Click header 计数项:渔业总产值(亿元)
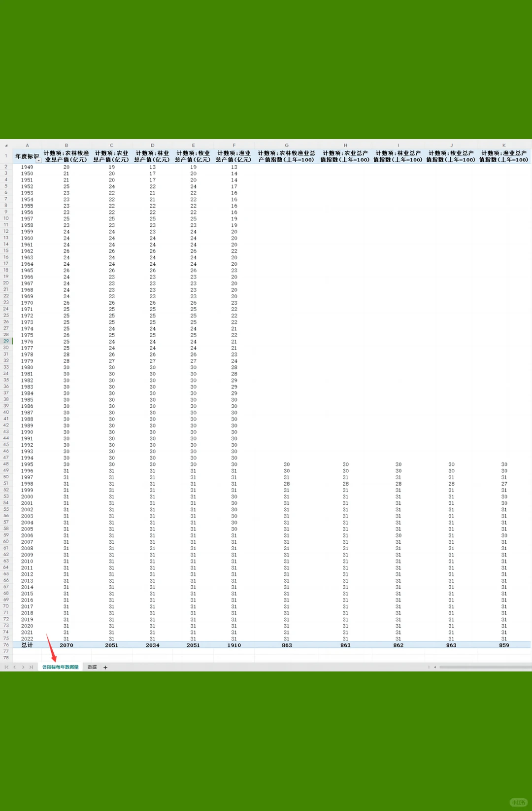This screenshot has width=532, height=811. click(234, 156)
